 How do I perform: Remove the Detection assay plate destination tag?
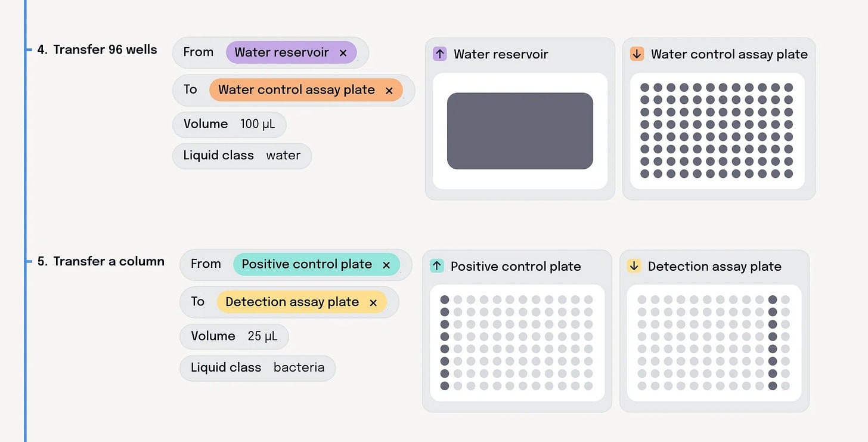coord(373,303)
